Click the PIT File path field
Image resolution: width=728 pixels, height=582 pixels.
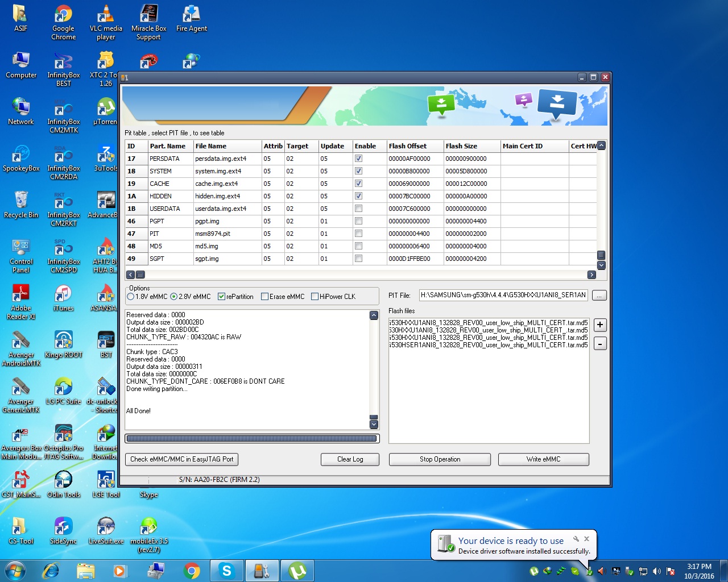503,295
